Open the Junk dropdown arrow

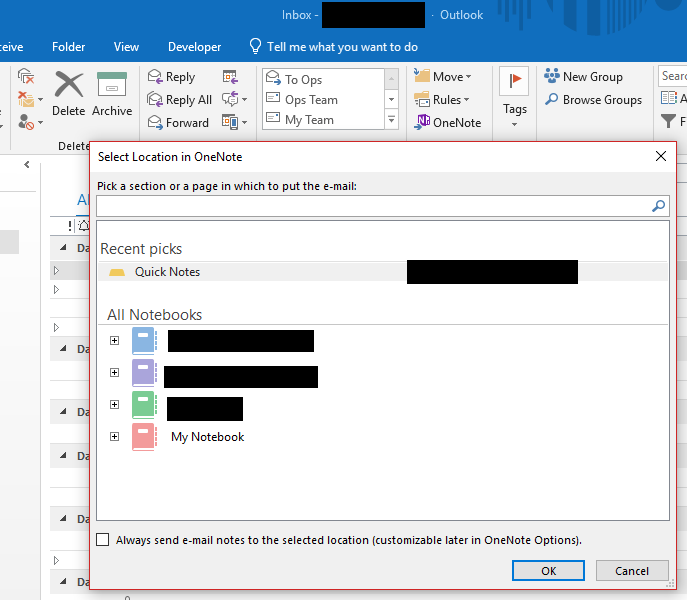click(40, 122)
